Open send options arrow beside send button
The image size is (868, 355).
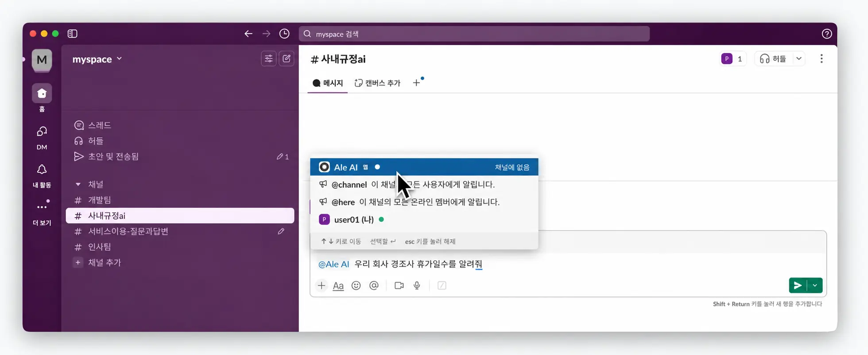[x=815, y=286]
